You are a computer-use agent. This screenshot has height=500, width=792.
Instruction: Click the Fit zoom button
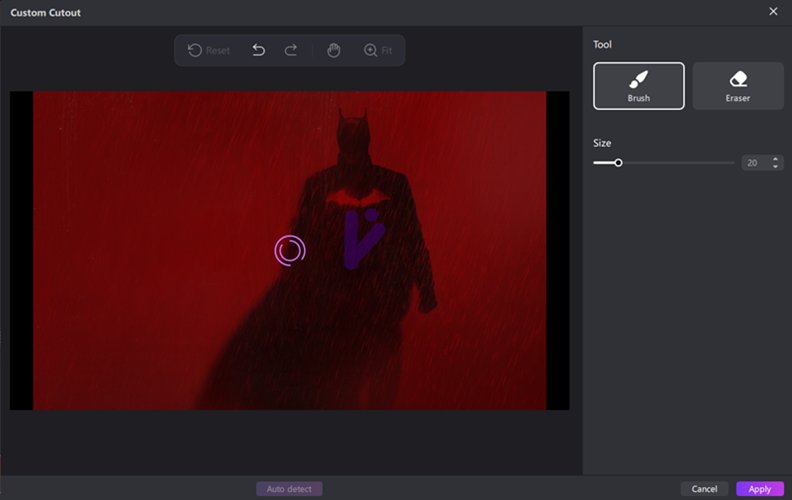tap(378, 51)
